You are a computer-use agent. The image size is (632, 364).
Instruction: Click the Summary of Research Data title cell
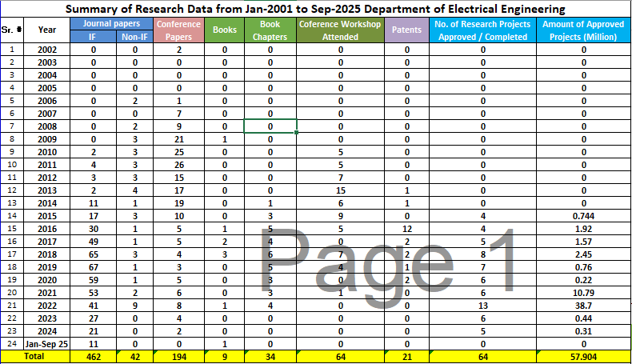[315, 9]
